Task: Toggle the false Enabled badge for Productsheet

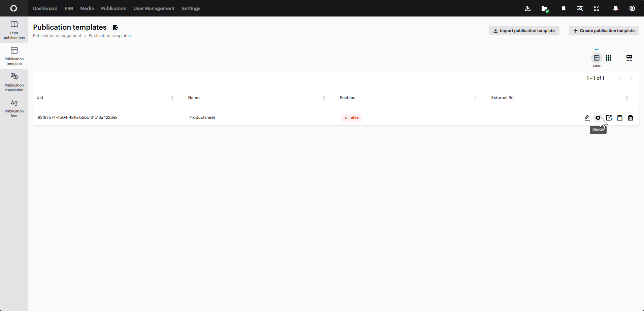Action: pyautogui.click(x=351, y=117)
